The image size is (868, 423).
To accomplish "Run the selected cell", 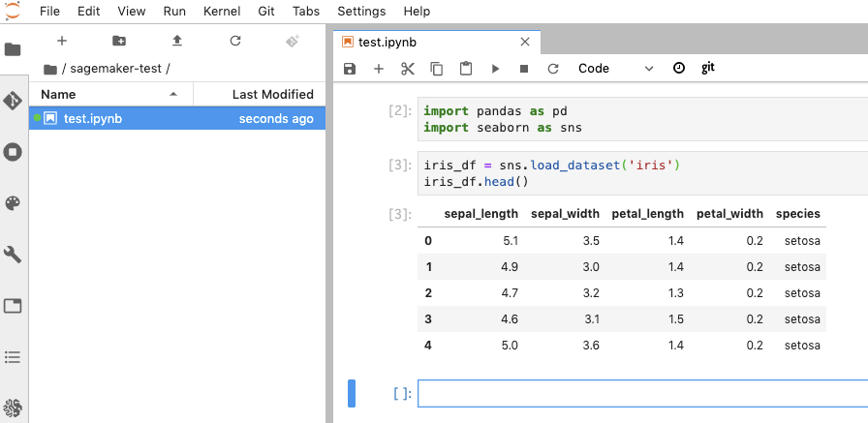I will tap(495, 69).
